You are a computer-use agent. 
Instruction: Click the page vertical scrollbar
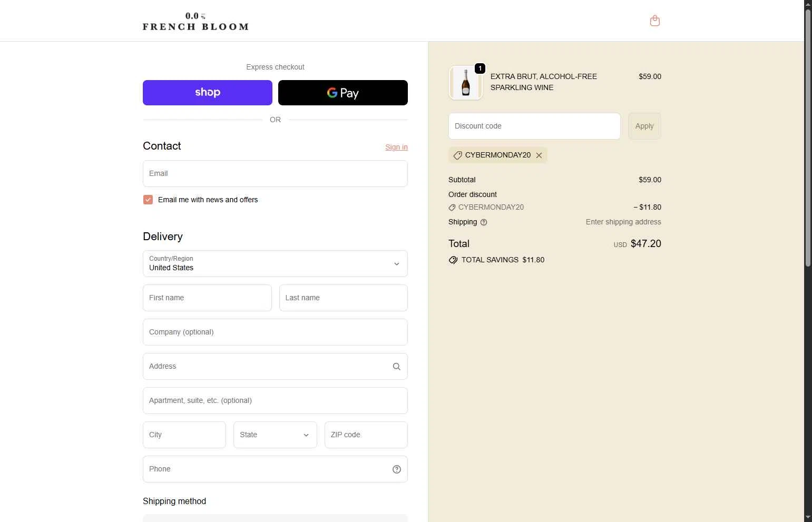(x=808, y=137)
